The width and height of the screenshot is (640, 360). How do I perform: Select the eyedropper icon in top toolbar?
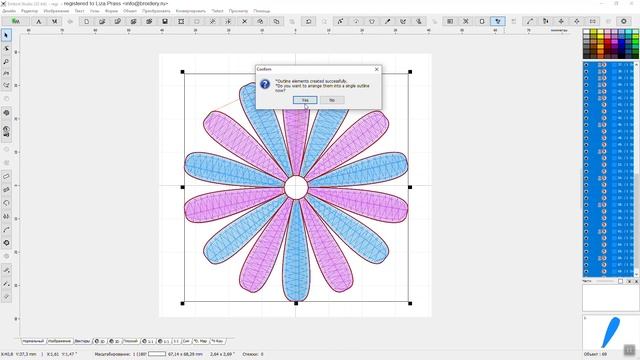click(387, 21)
